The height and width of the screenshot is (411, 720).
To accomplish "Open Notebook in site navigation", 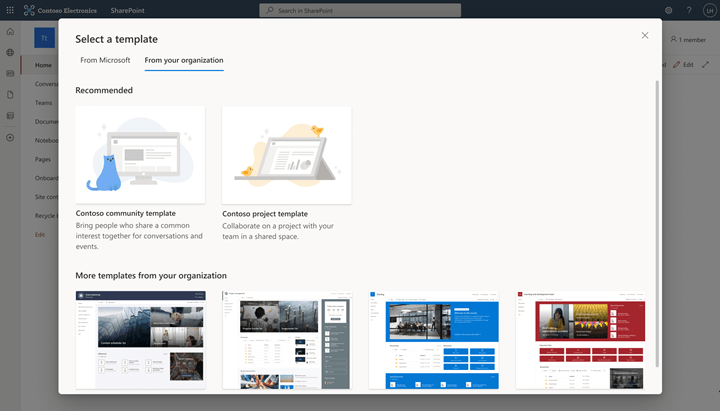I will tap(46, 141).
